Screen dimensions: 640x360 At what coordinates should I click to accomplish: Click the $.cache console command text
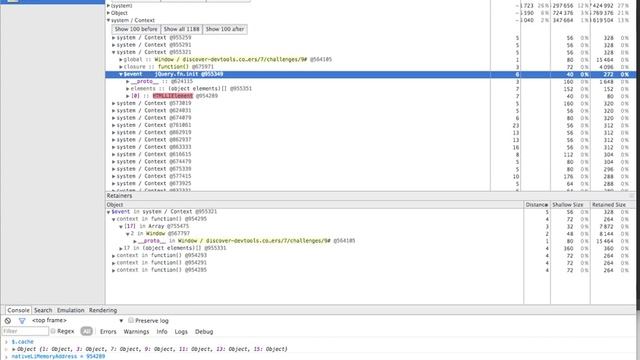coord(23,342)
